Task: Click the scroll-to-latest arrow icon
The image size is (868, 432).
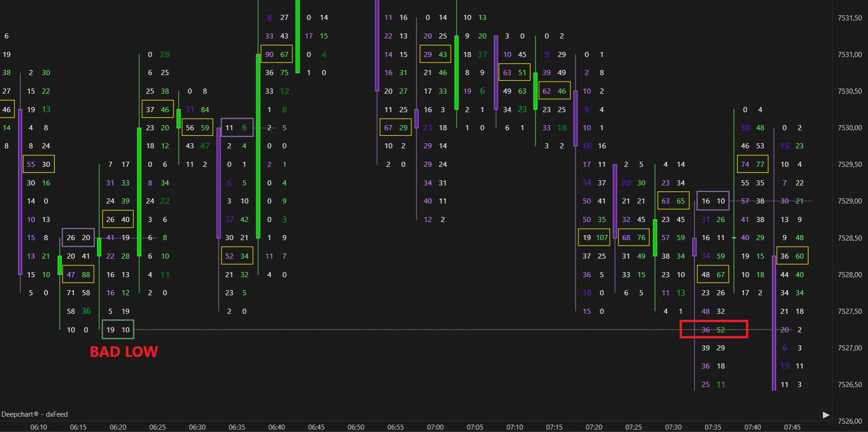Action: pos(826,415)
